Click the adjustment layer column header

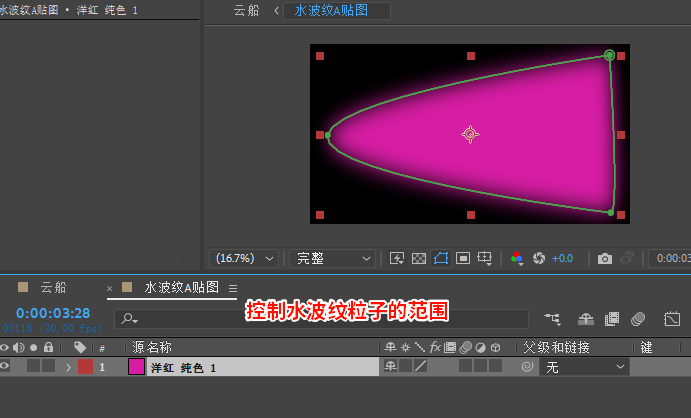point(480,348)
